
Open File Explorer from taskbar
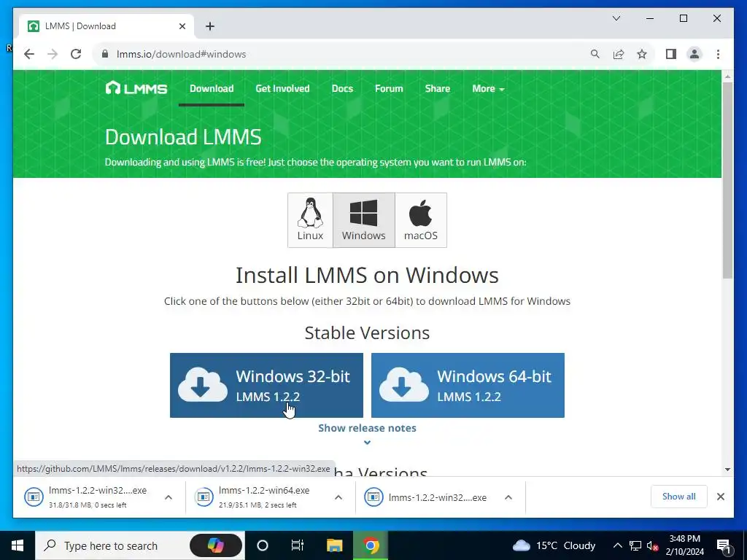tap(334, 545)
